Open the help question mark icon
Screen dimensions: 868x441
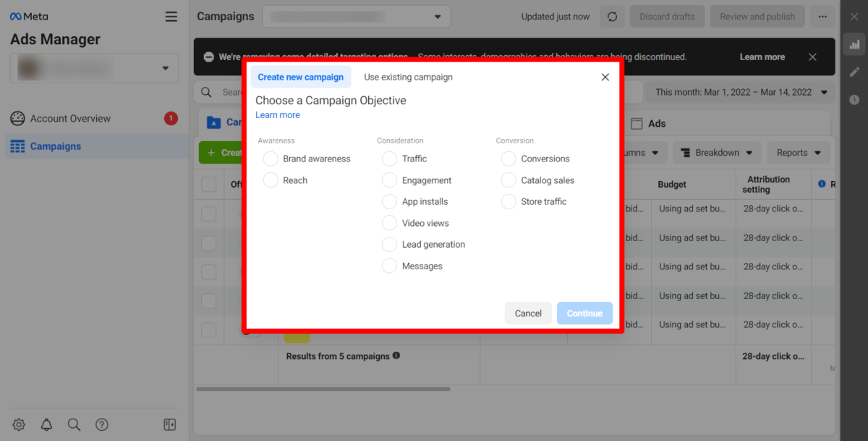[x=102, y=424]
